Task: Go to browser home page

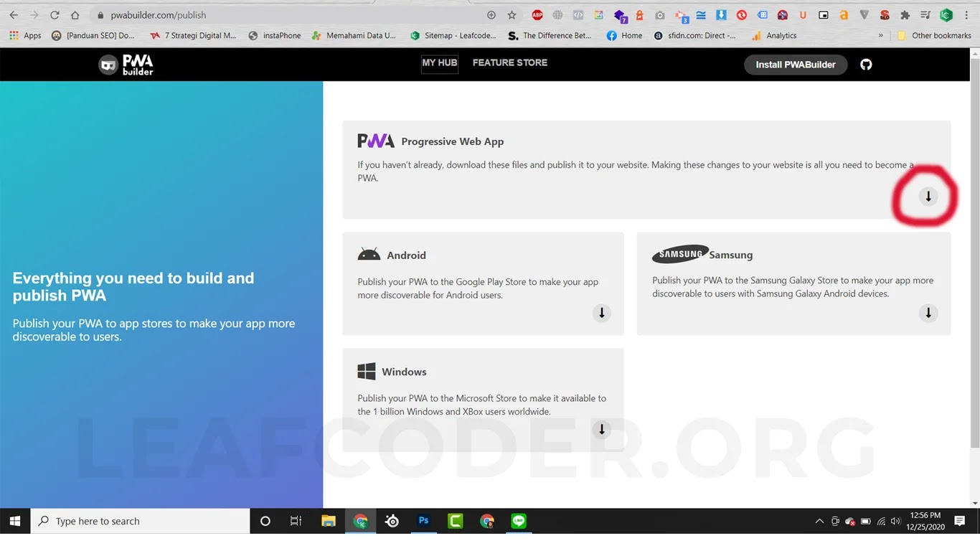Action: point(75,15)
